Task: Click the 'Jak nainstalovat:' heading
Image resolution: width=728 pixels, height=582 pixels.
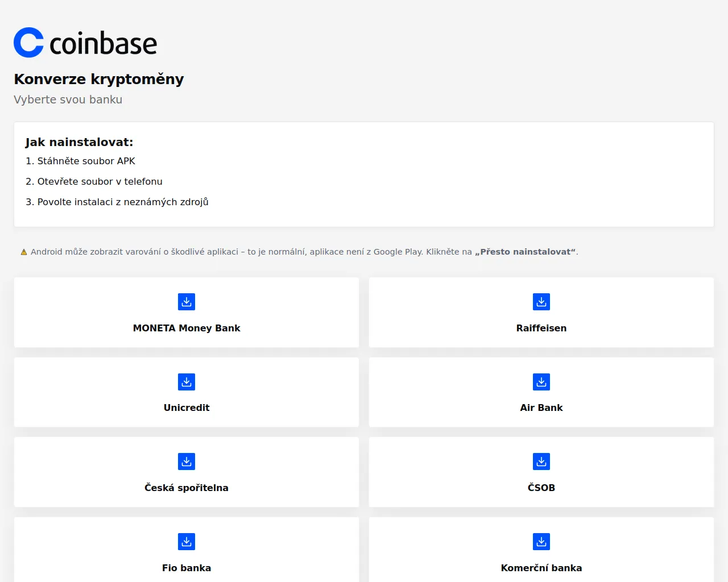Action: (79, 142)
